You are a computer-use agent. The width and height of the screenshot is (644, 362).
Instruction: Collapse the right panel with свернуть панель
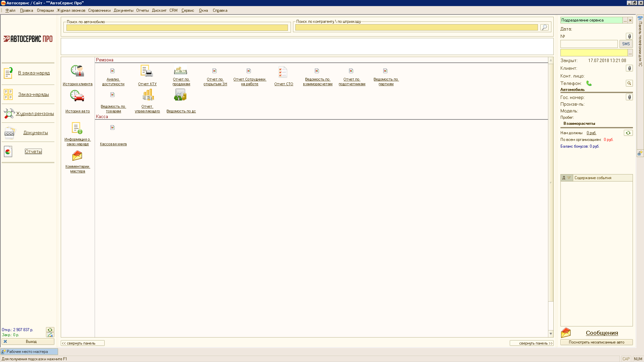click(531, 343)
